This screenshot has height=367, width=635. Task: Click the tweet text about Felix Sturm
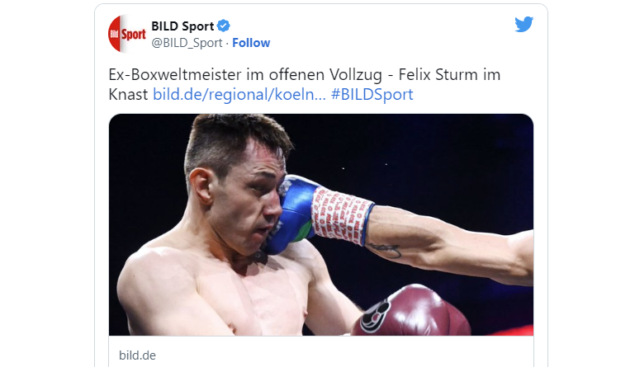[304, 84]
